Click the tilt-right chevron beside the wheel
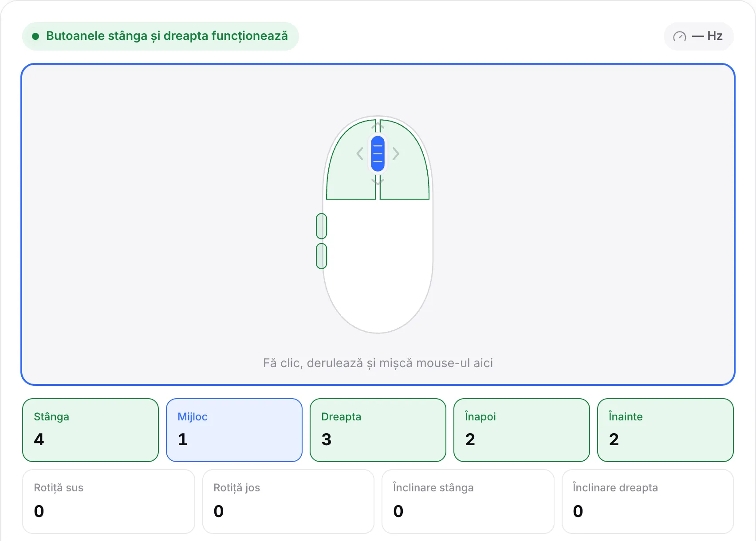The height and width of the screenshot is (541, 756). tap(396, 154)
